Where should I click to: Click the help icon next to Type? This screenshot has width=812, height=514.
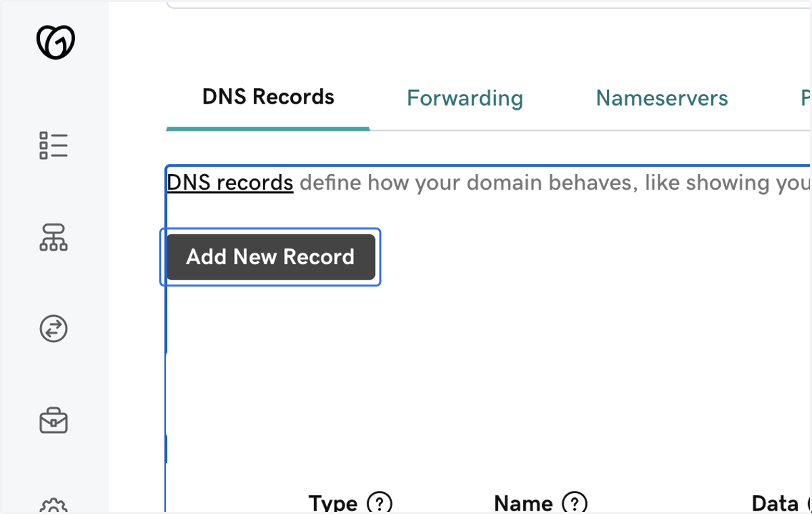click(380, 503)
